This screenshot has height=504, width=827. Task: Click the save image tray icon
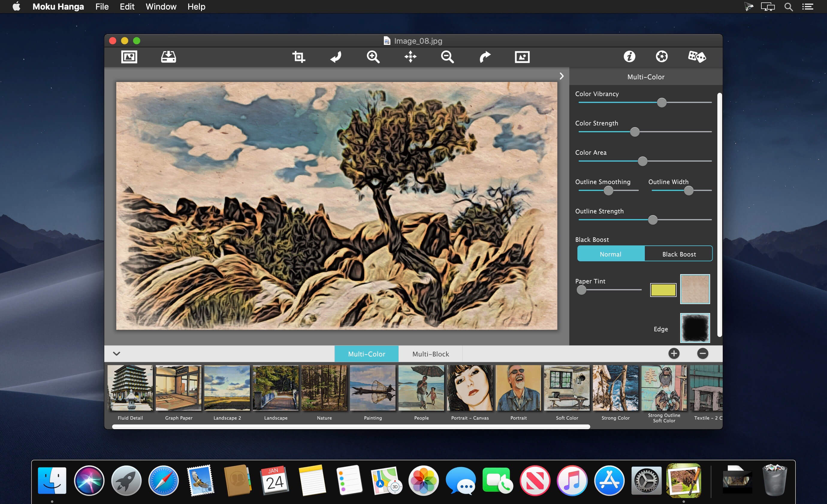coord(168,57)
